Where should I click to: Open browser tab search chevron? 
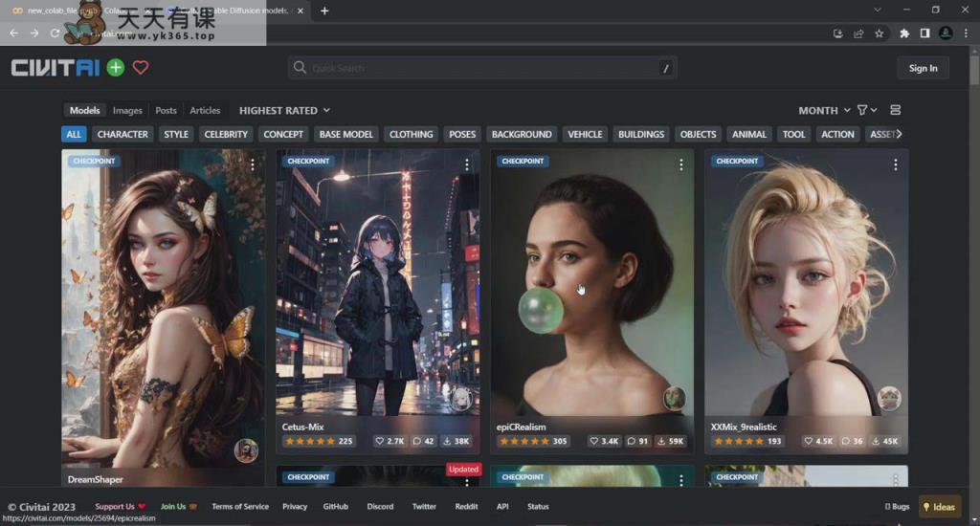click(878, 10)
